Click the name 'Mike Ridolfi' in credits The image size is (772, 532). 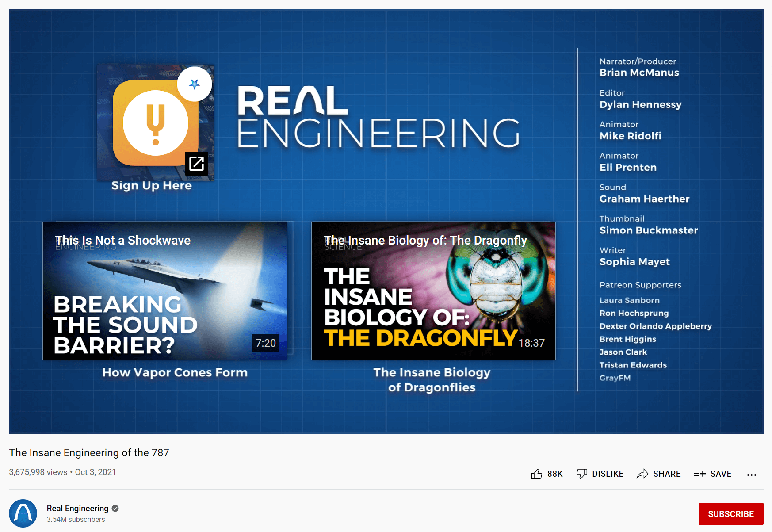point(631,136)
